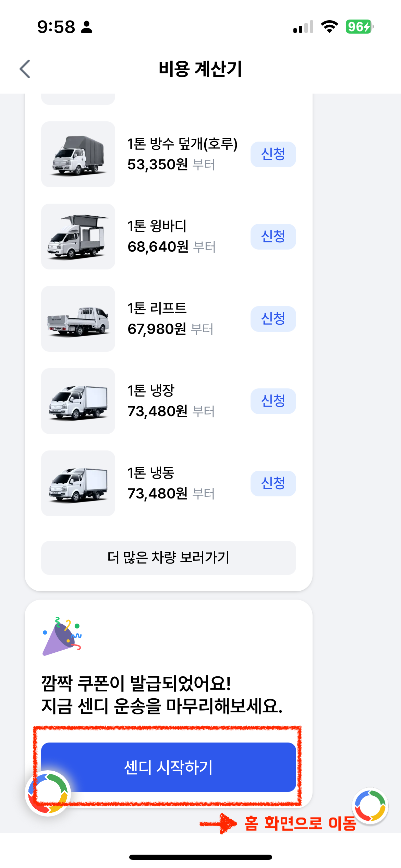The image size is (401, 868).
Task: Select 신청 for 1톤 냉장
Action: [x=273, y=401]
